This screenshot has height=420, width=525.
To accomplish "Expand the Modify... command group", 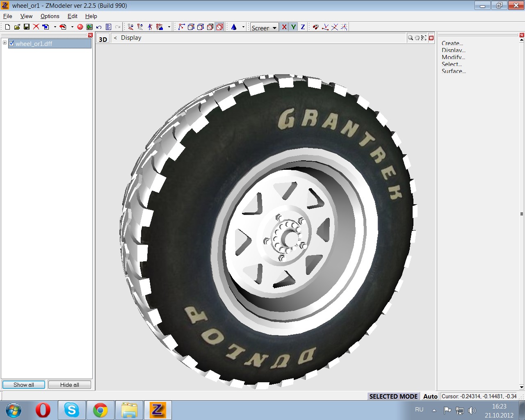I will pyautogui.click(x=453, y=57).
